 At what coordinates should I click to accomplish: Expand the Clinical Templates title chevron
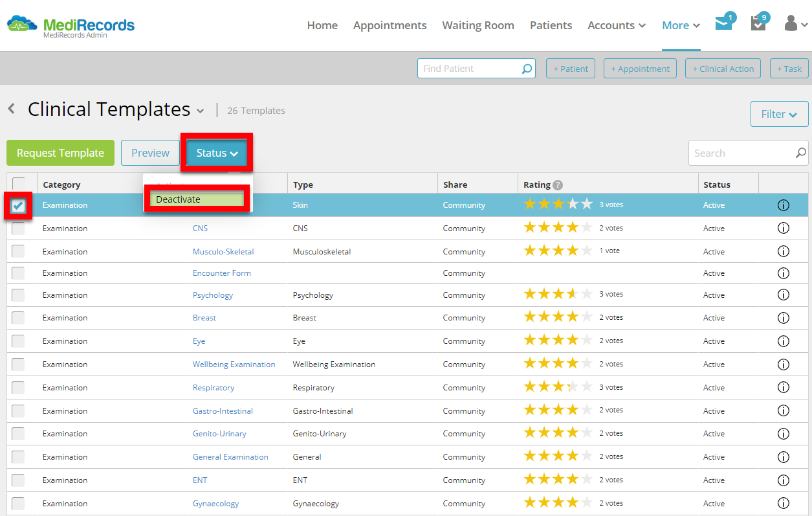(201, 111)
